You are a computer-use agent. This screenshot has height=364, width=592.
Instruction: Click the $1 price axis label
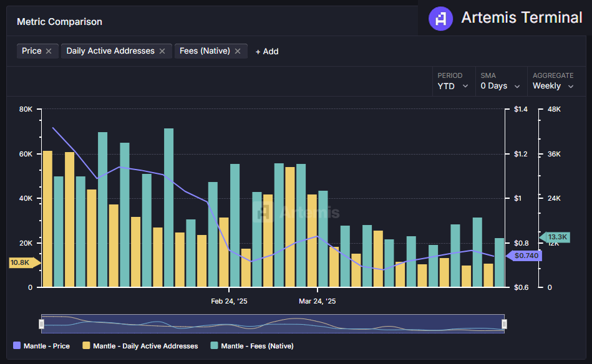pyautogui.click(x=518, y=198)
